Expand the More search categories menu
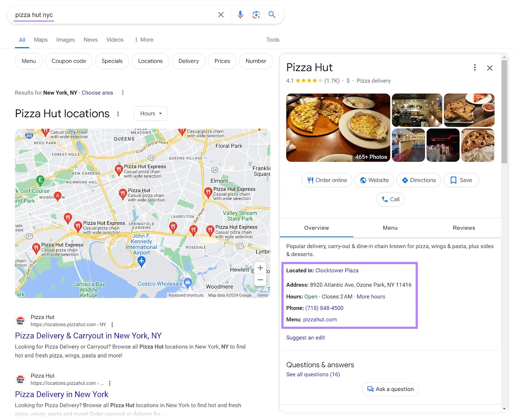This screenshot has height=420, width=517. [144, 40]
